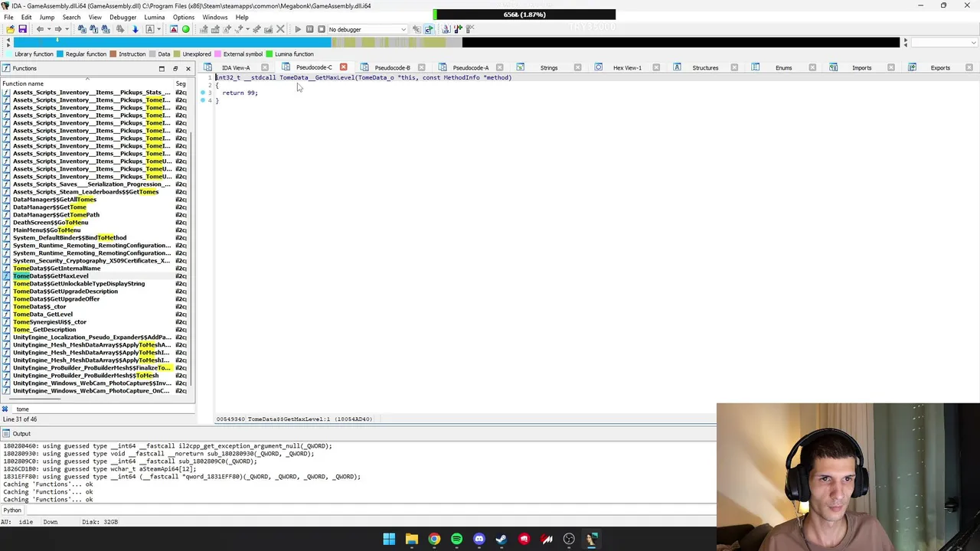The image size is (980, 551).
Task: Click the red triangle warning toolbar icon
Action: [x=174, y=29]
